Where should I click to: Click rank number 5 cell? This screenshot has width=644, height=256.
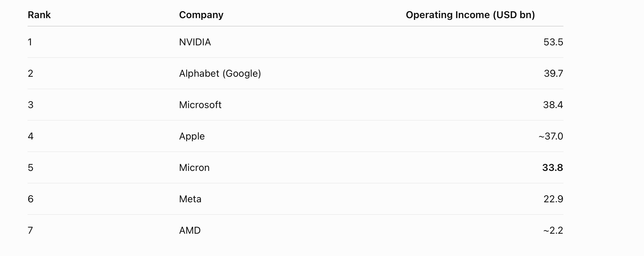(x=31, y=168)
